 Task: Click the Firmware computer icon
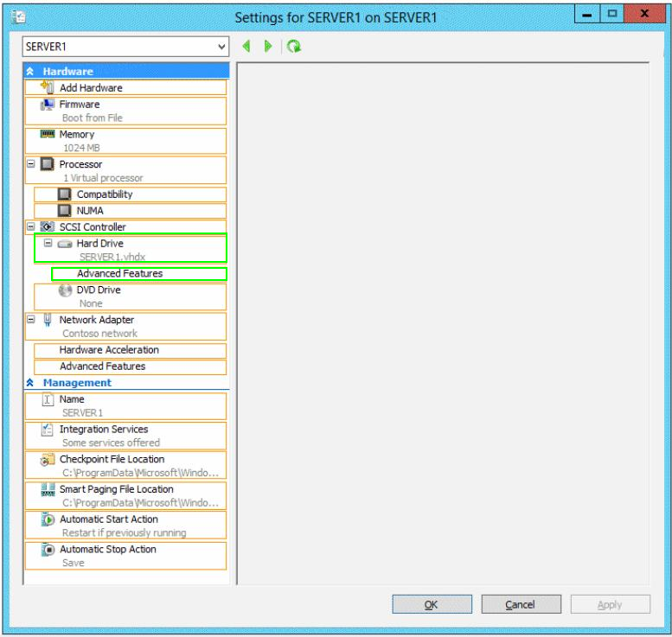(48, 105)
